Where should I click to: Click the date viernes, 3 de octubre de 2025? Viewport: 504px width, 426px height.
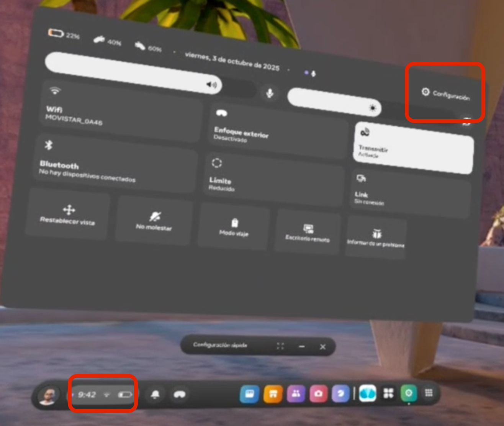pyautogui.click(x=232, y=61)
